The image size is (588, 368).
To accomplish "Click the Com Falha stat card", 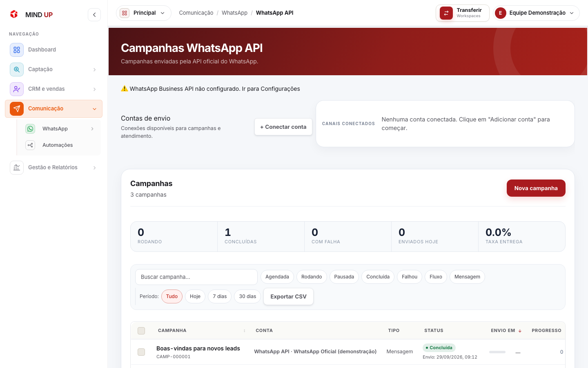I will tap(348, 236).
